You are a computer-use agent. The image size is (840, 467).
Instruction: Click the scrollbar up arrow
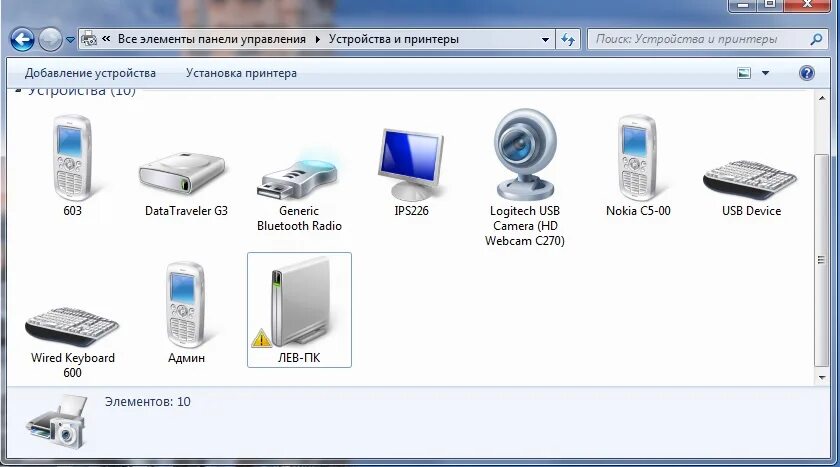[822, 98]
